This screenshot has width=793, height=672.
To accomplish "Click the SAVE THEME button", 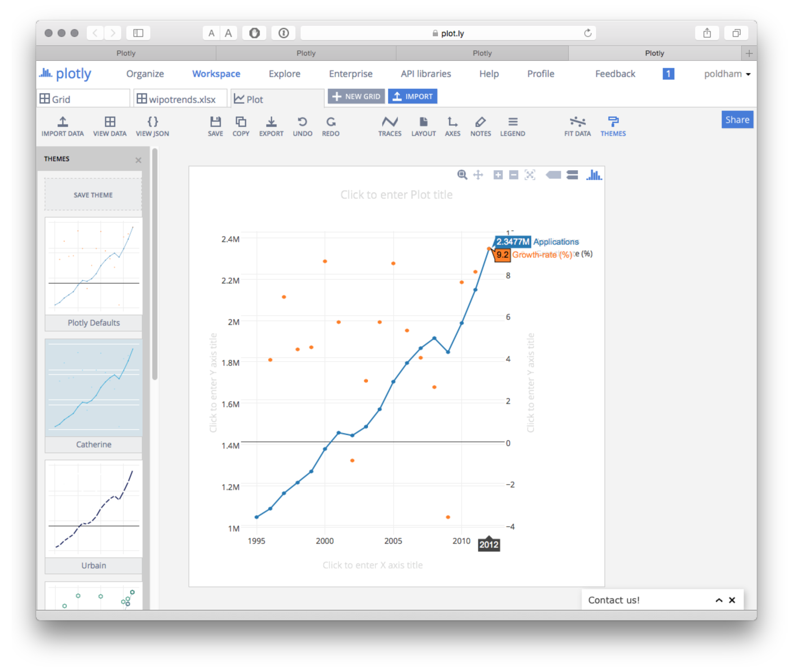I will (x=93, y=195).
